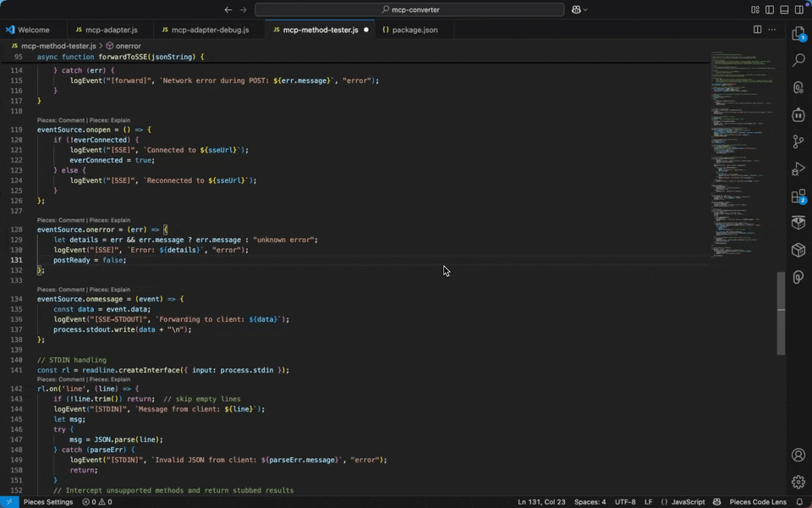Go to line via Ln 131, Col 23
This screenshot has height=508, width=812.
541,502
